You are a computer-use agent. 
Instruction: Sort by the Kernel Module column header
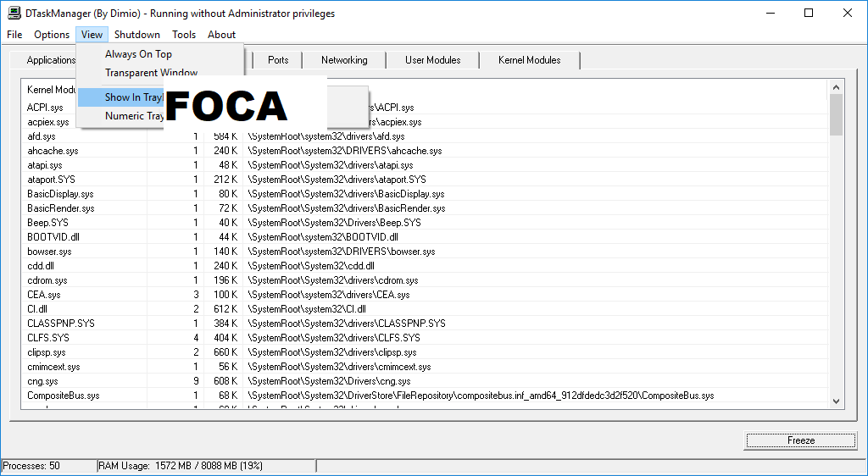pyautogui.click(x=51, y=90)
